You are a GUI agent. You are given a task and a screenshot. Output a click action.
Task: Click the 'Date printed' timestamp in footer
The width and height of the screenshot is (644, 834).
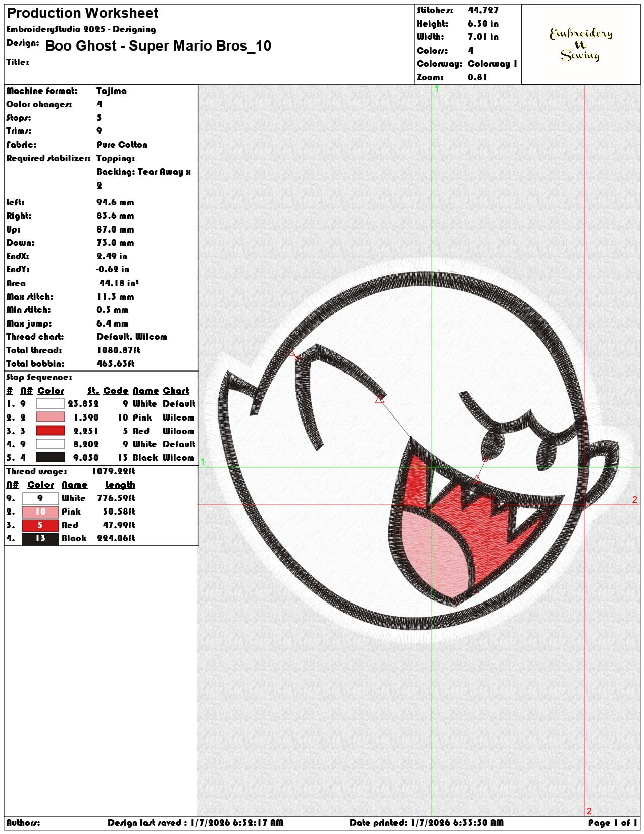coord(426,823)
